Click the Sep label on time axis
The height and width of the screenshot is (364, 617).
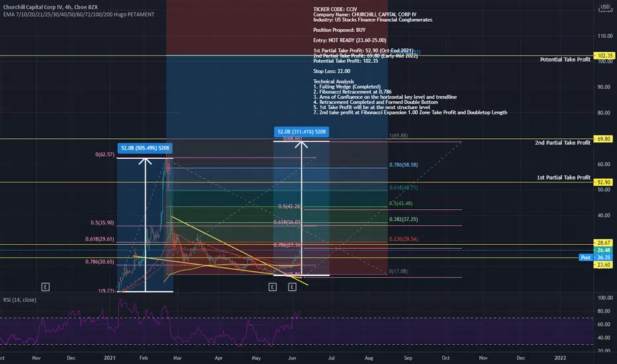coord(408,357)
